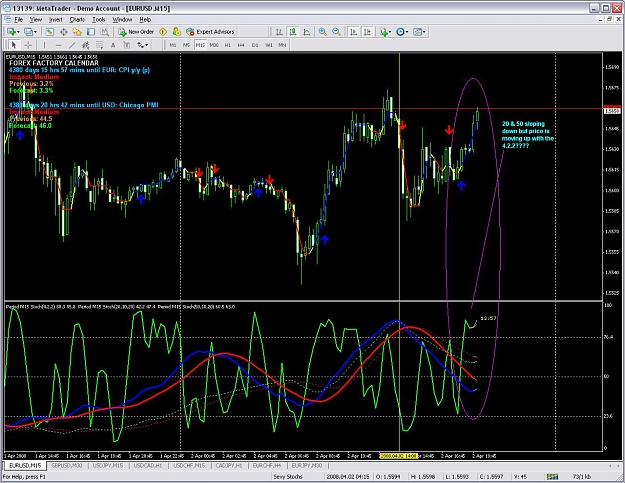Expand the Templates dropdown arrow
This screenshot has width=625, height=483.
pos(424,32)
